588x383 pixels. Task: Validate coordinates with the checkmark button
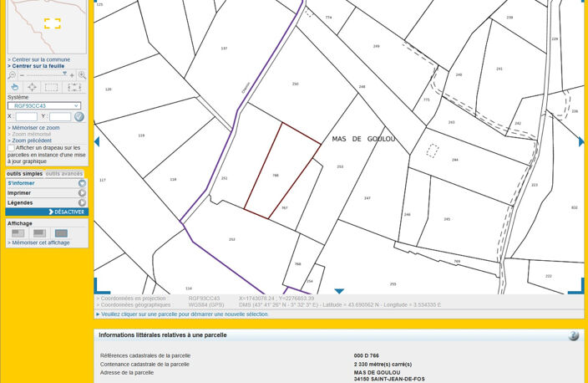point(79,117)
